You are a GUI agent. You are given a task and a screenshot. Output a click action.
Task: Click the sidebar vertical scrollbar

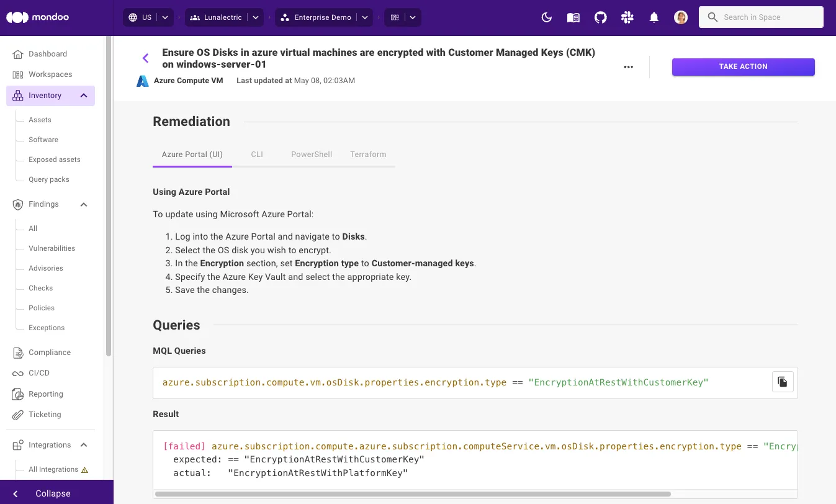pyautogui.click(x=109, y=196)
